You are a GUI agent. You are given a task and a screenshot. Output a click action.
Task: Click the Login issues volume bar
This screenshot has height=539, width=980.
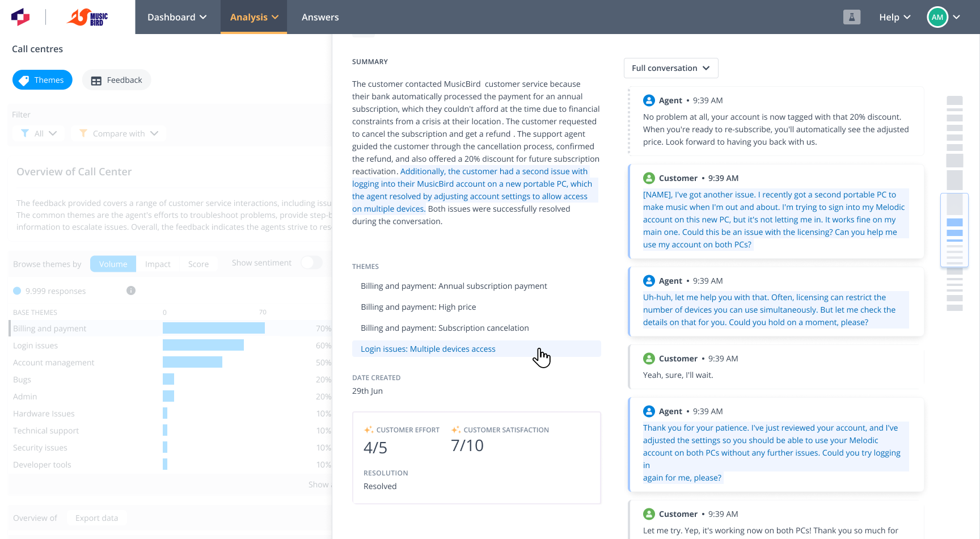tap(203, 345)
